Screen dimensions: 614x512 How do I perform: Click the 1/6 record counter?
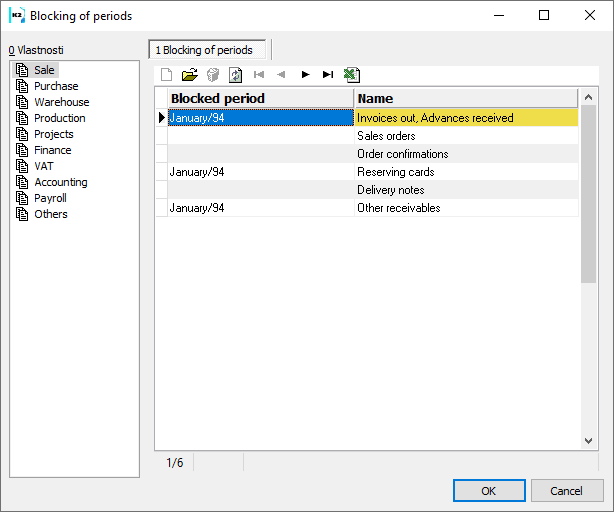point(175,463)
